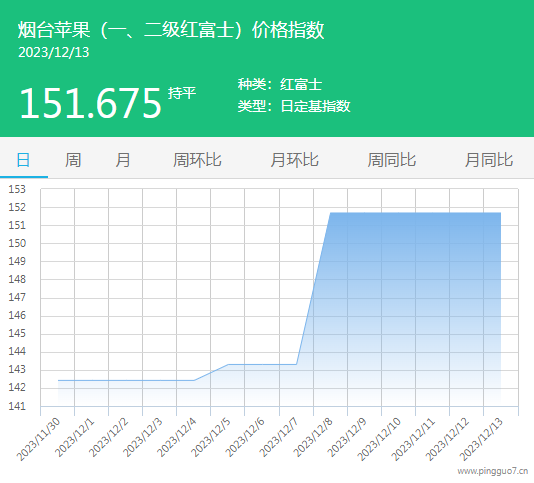
Task: Click the 2023/12/13 axis date label
Action: [x=482, y=439]
